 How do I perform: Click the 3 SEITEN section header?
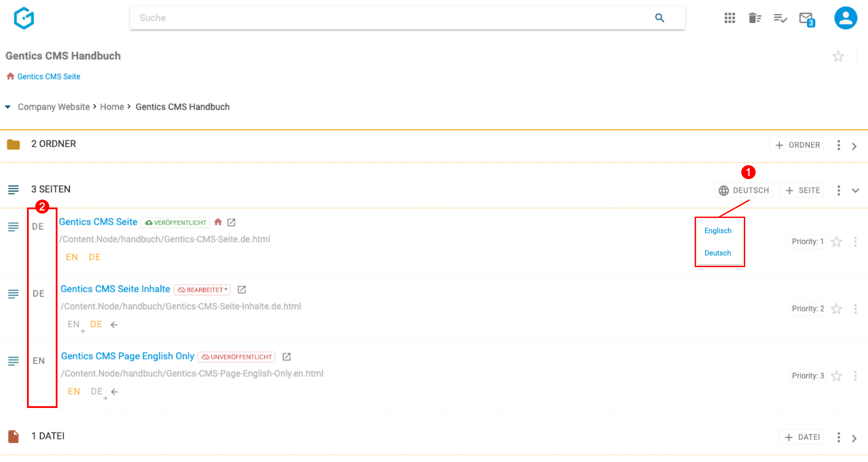point(51,189)
